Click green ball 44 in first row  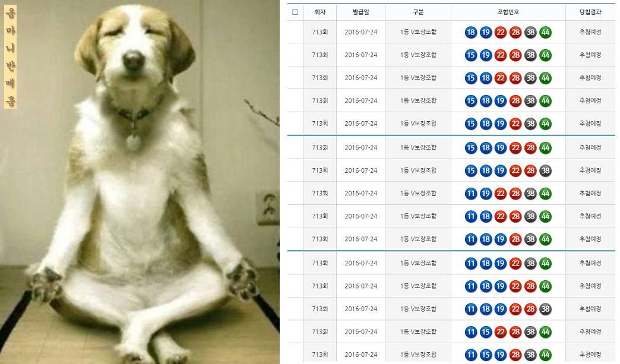[546, 33]
